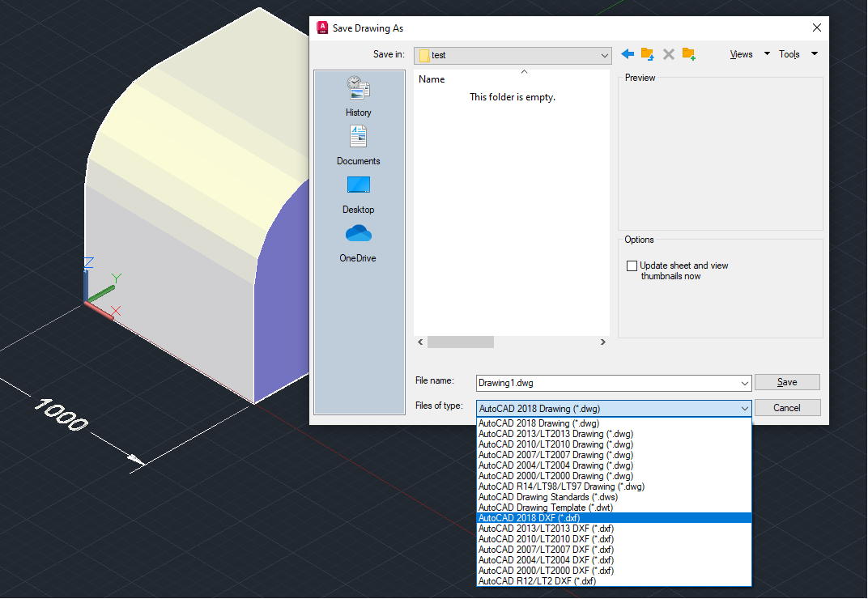Viewport: 868px width, 599px height.
Task: Click the file list scroll right arrow
Action: coord(603,342)
